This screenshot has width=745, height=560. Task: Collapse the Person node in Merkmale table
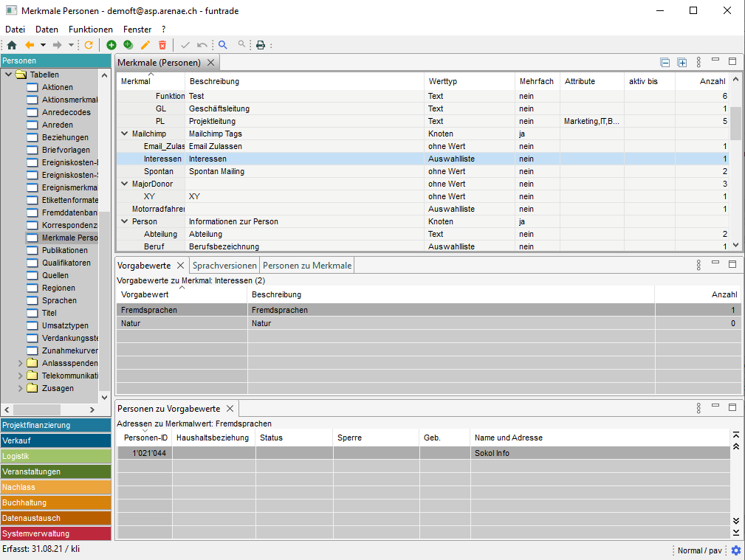[x=124, y=221]
